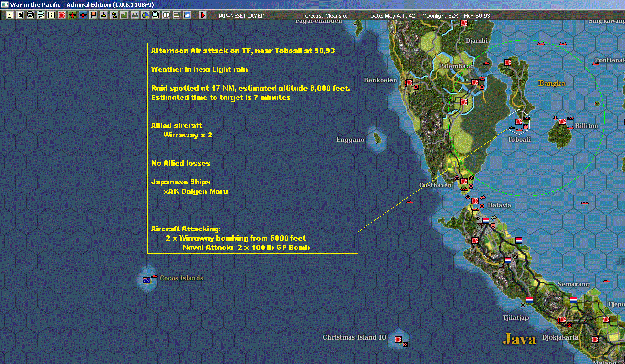Click 'Hex: 50 93' status text
Image resolution: width=625 pixels, height=364 pixels.
[x=477, y=16]
